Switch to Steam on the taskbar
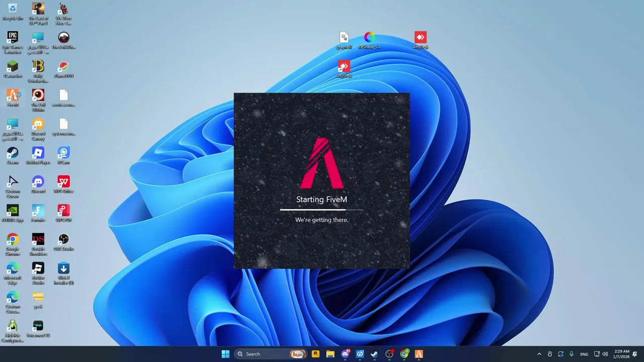The image size is (644, 362). 374,354
